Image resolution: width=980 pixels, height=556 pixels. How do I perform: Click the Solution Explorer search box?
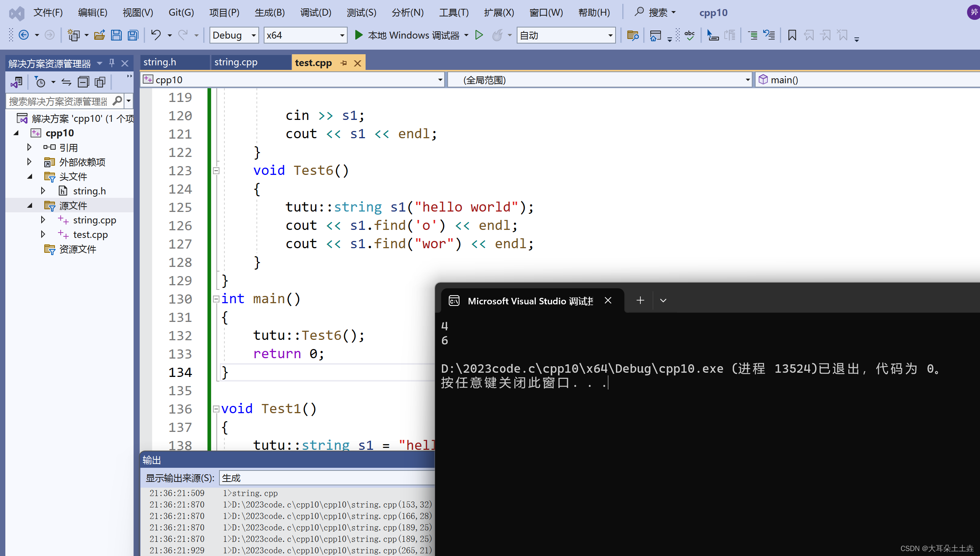pos(58,101)
